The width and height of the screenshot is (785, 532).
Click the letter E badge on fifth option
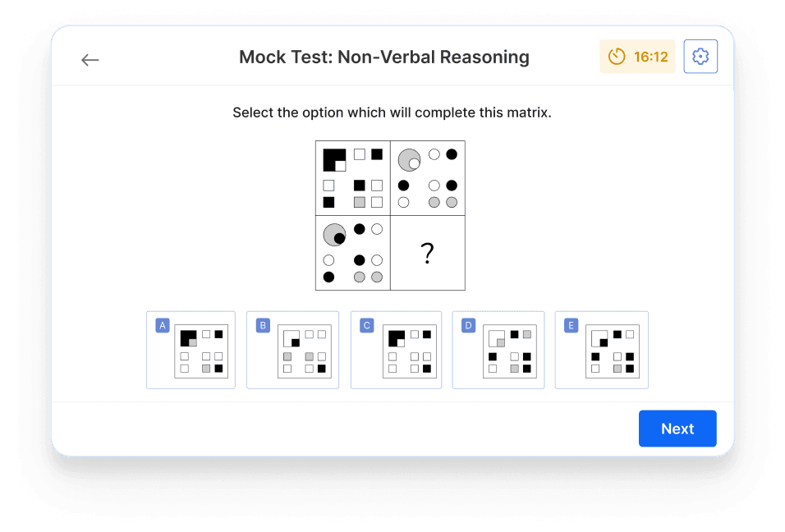coord(572,325)
